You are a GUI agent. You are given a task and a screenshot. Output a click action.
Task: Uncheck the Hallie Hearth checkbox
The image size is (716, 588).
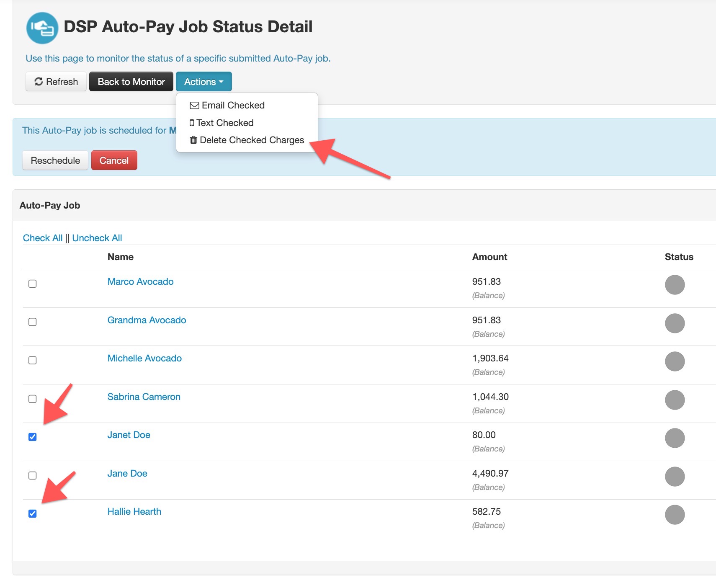(32, 513)
